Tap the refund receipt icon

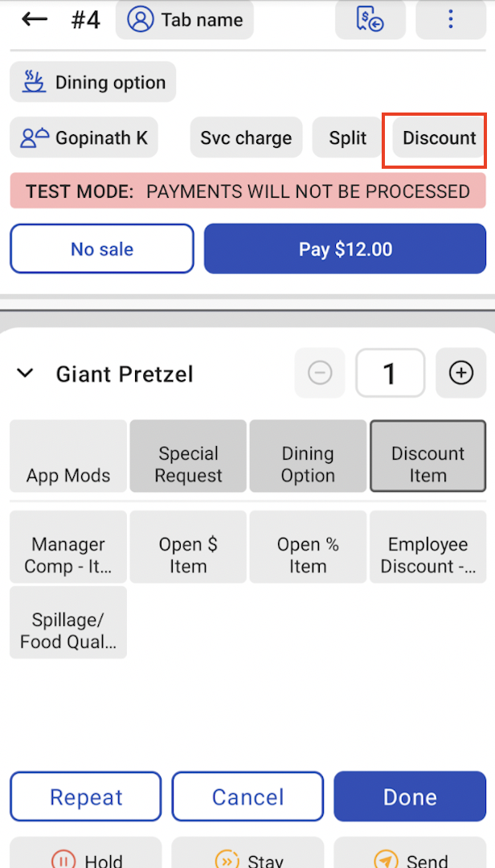[370, 20]
